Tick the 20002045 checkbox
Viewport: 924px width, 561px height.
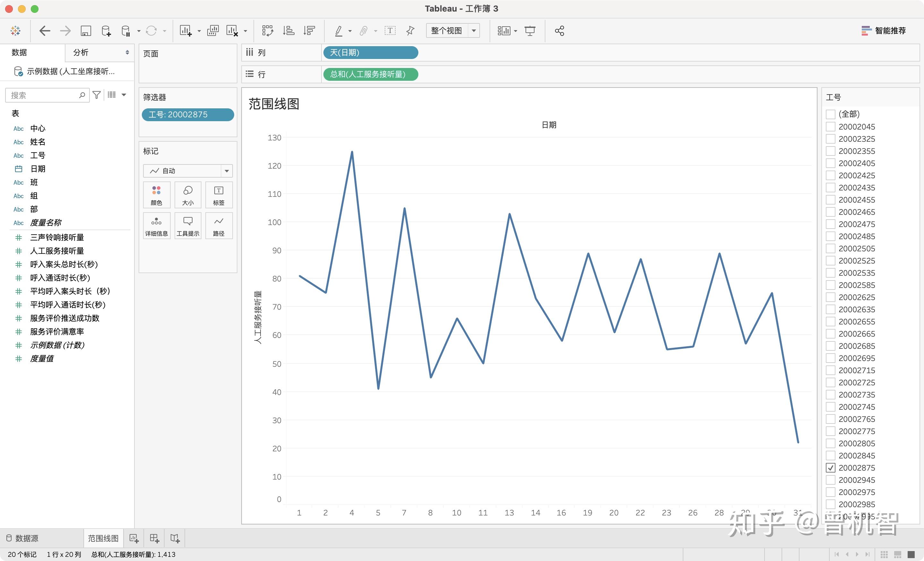831,127
